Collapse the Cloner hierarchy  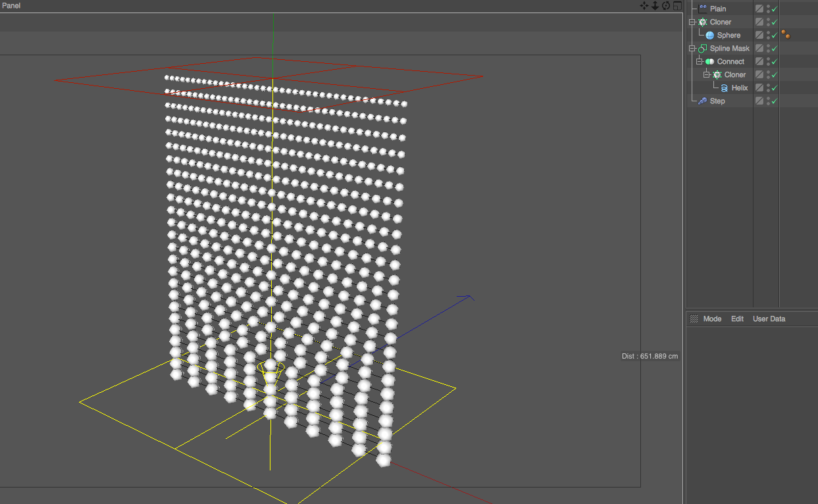[692, 22]
